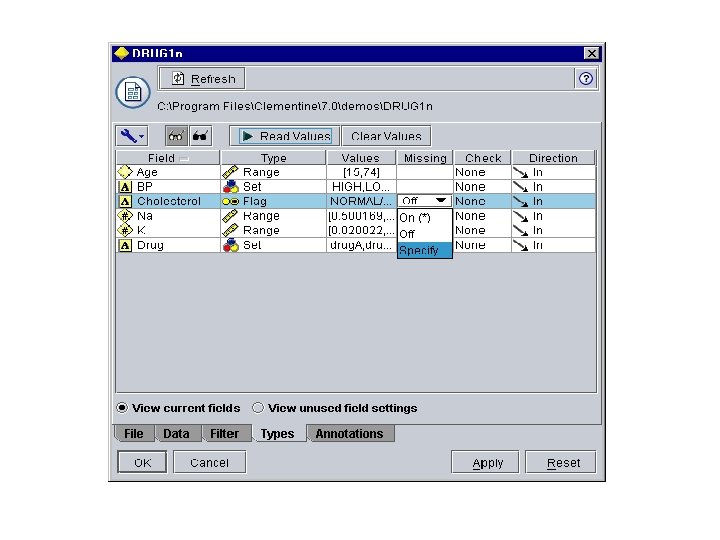The height and width of the screenshot is (540, 720).
Task: Click the Range ruler icon for Age
Action: [230, 172]
